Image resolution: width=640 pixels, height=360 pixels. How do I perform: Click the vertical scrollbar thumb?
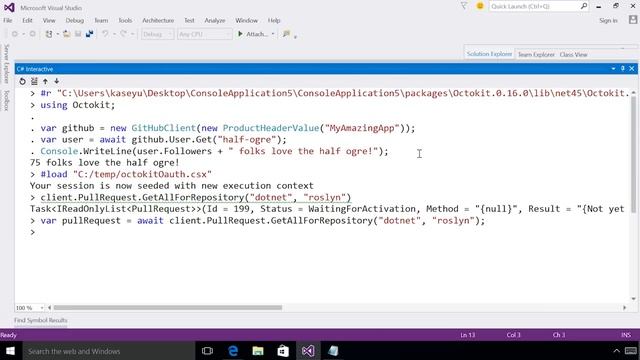tap(633, 155)
